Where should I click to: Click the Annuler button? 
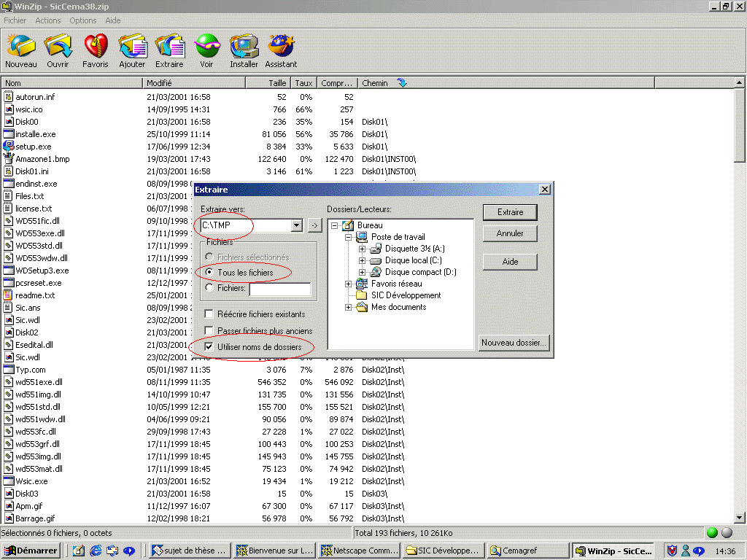pos(510,233)
